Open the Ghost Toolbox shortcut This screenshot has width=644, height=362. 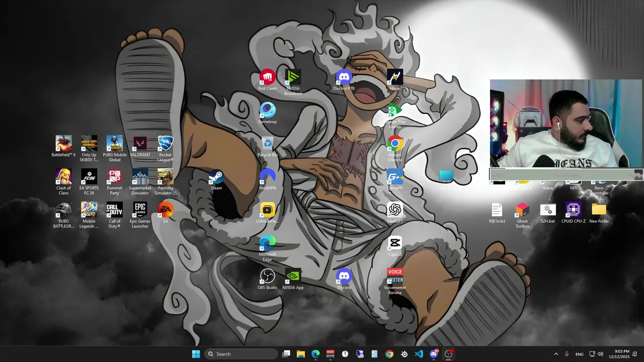(x=522, y=215)
